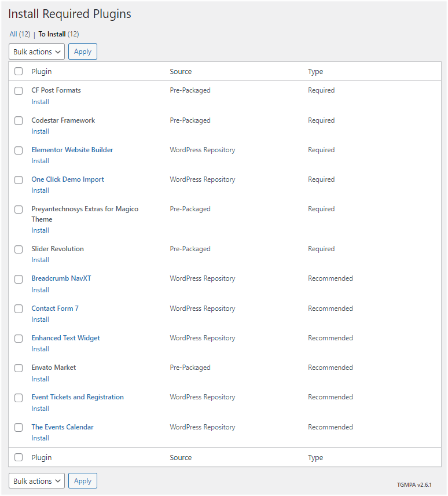Install One Click Demo Import
This screenshot has height=496, width=448.
pos(40,190)
